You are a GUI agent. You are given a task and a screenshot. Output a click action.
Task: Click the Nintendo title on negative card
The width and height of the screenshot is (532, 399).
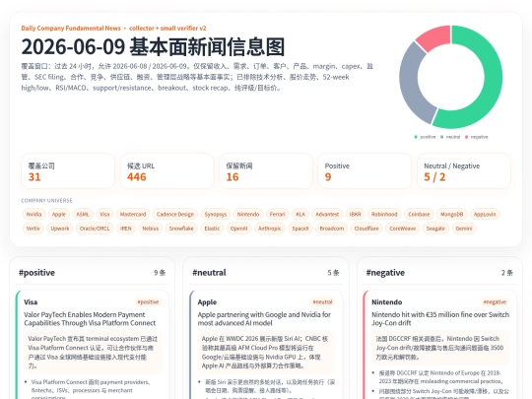coord(387,302)
